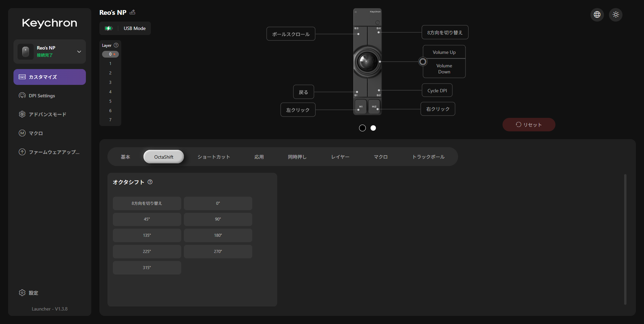Select the ボールスクロール key assignment

click(x=291, y=34)
